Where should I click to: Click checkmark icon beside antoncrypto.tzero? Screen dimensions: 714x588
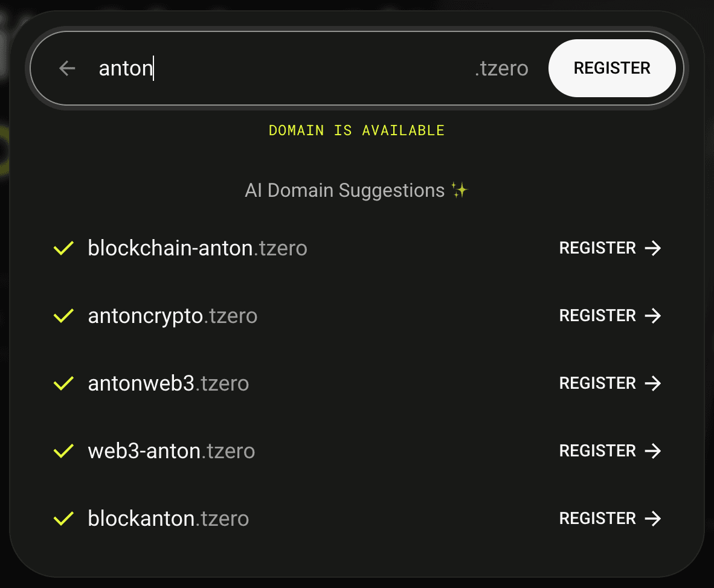point(64,315)
